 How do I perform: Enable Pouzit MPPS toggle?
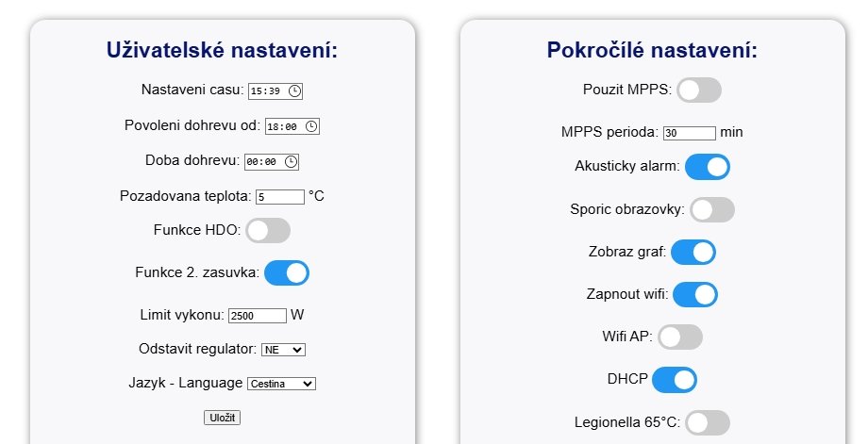pos(699,90)
